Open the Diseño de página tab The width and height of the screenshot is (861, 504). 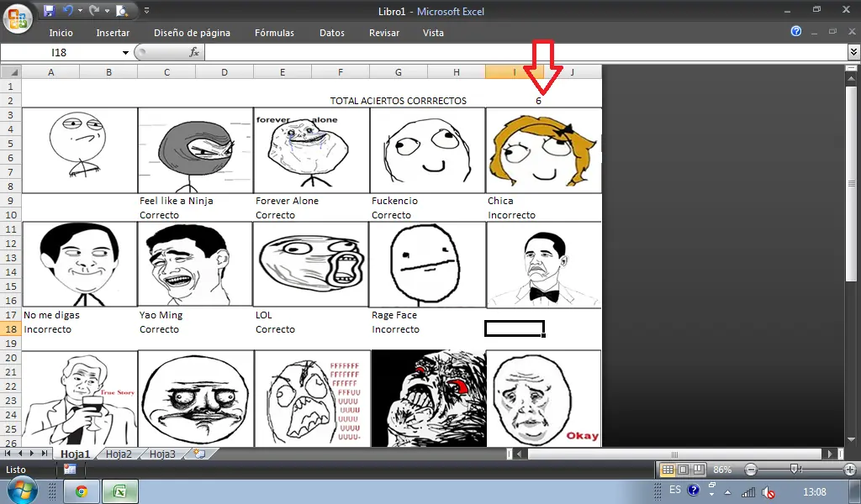192,33
